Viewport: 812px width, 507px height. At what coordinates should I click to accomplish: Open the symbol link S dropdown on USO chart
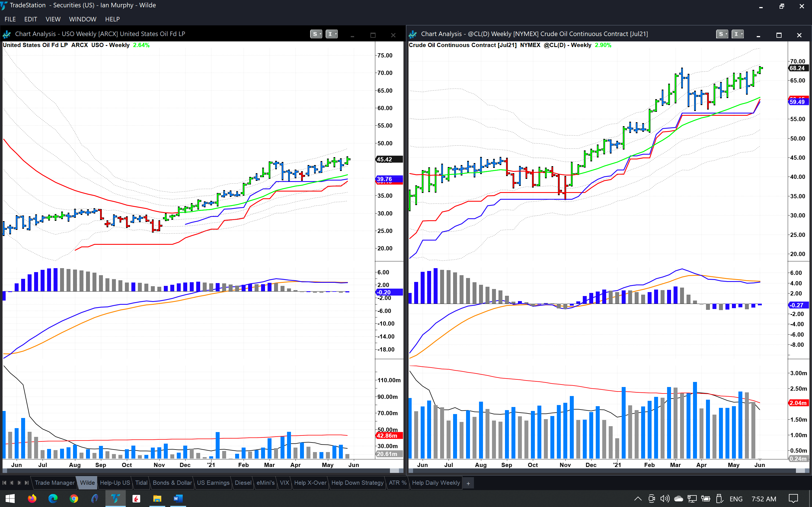pyautogui.click(x=316, y=34)
